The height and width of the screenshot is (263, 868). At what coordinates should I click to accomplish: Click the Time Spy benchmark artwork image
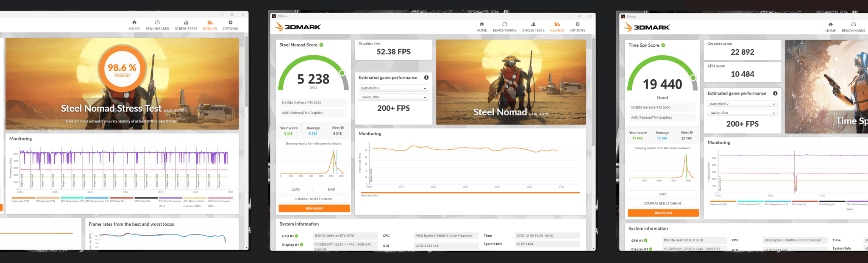click(826, 87)
